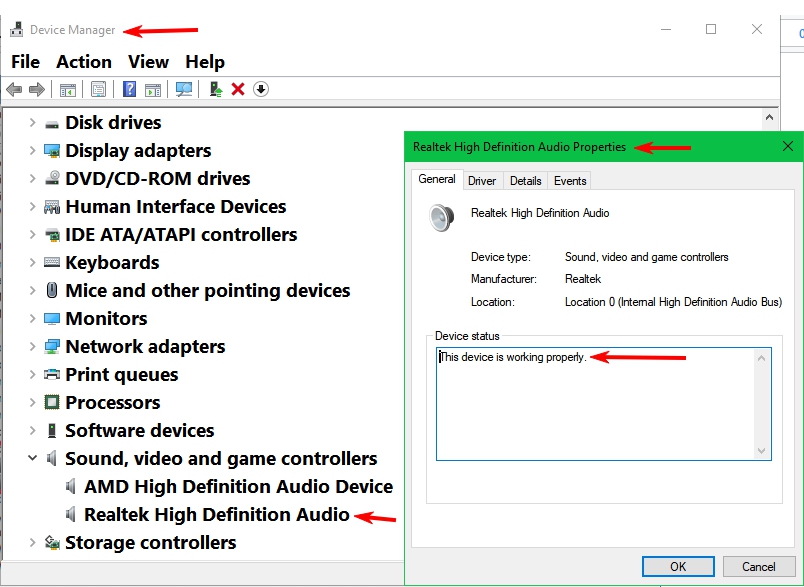
Task: Click Cancel in the Properties dialog
Action: 758,566
